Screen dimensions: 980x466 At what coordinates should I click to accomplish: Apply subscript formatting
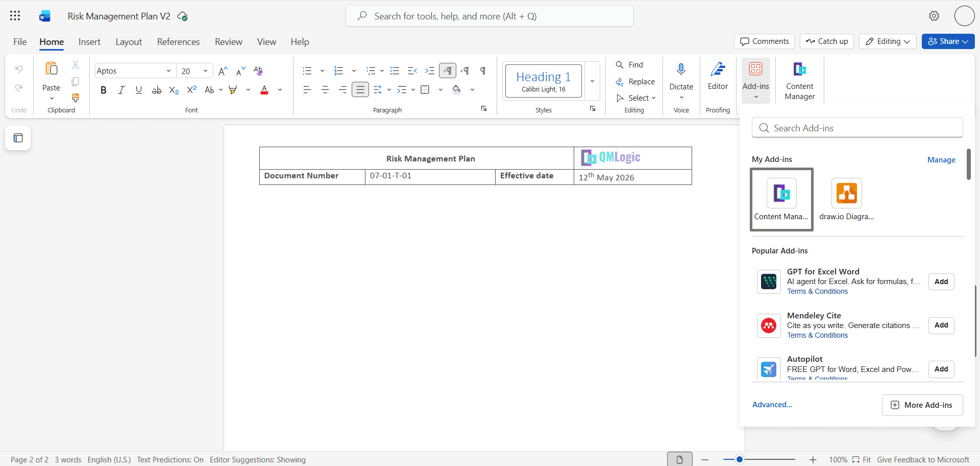click(x=174, y=90)
